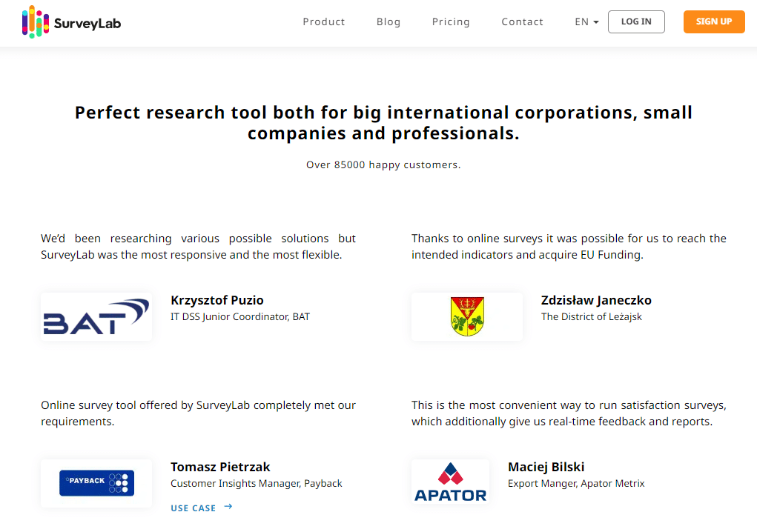Go to the Blog page

click(389, 21)
